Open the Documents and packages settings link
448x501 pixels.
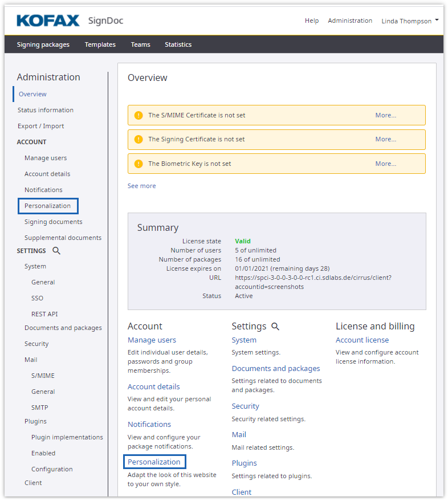276,369
